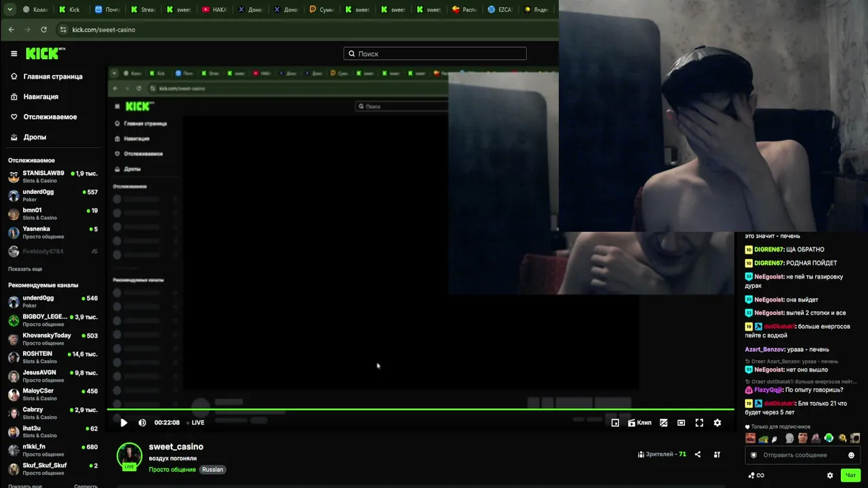Reload the page with the refresh icon
This screenshot has height=488, width=868.
[x=44, y=30]
